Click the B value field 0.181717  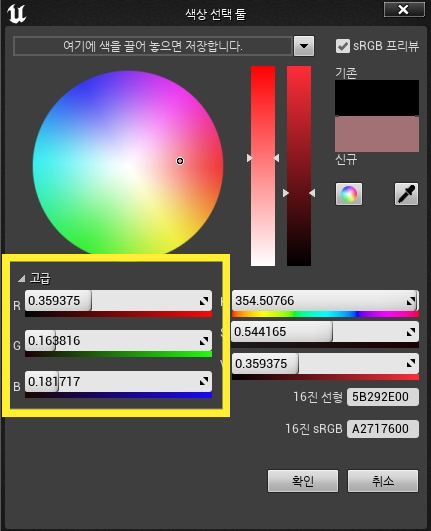[118, 382]
